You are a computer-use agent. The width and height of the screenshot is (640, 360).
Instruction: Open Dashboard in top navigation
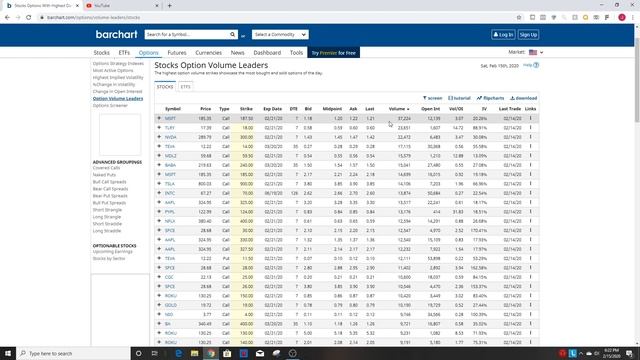267,53
